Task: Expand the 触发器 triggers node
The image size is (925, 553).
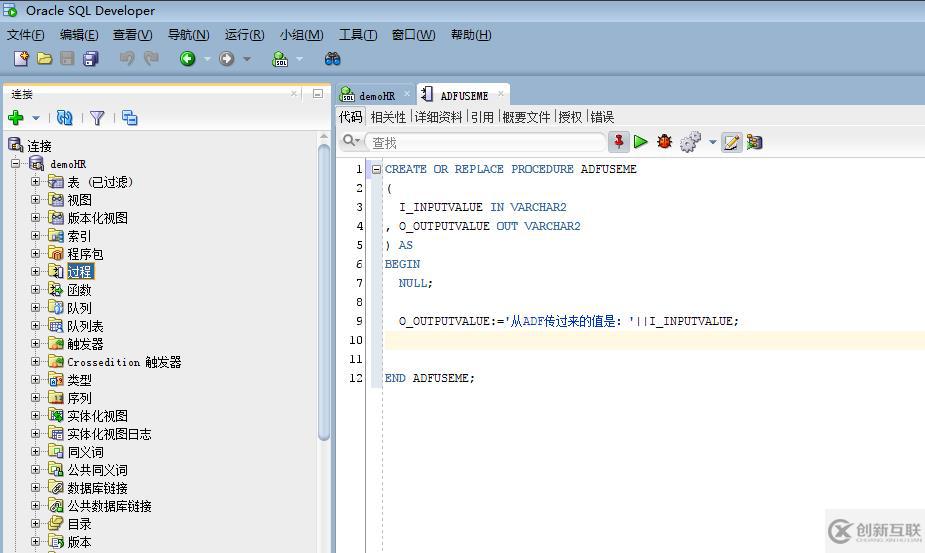Action: point(35,344)
